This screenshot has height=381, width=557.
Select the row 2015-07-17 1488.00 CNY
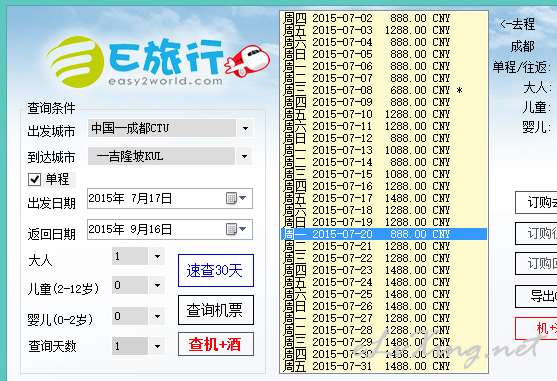(384, 198)
